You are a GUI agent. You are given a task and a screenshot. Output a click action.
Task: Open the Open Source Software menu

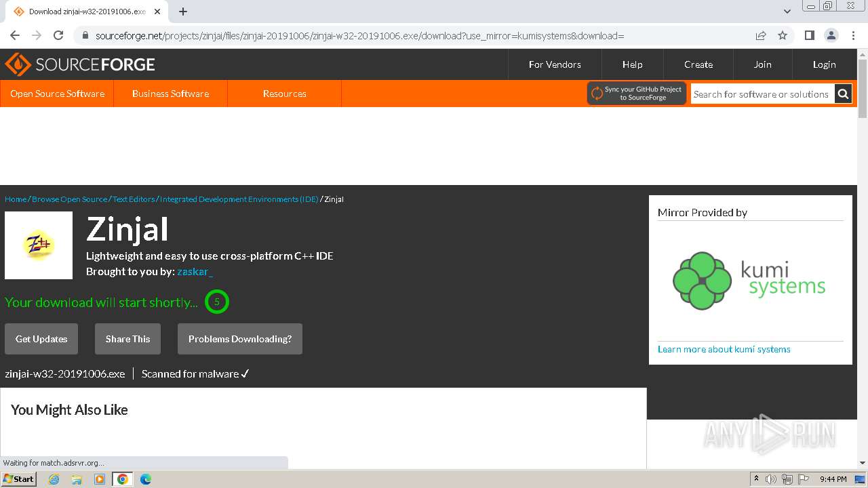tap(57, 94)
